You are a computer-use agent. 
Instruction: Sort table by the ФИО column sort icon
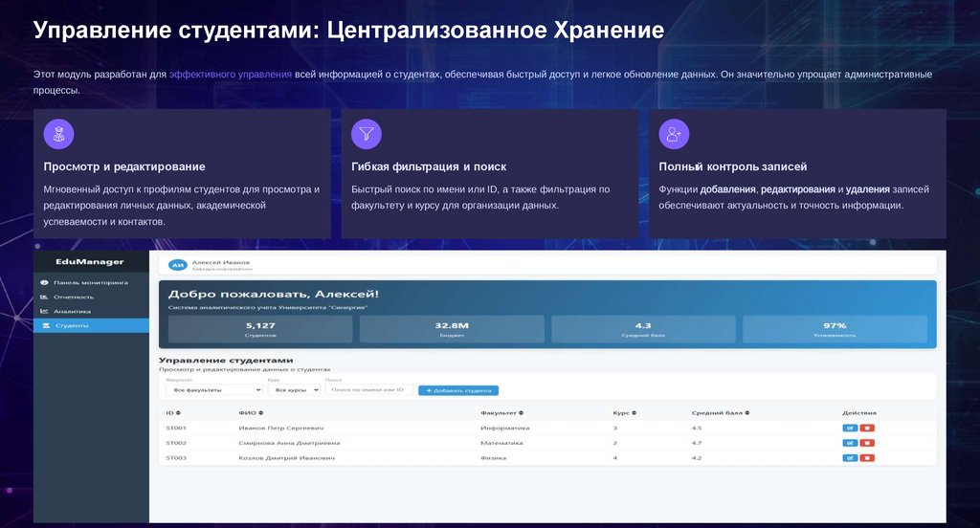(260, 413)
